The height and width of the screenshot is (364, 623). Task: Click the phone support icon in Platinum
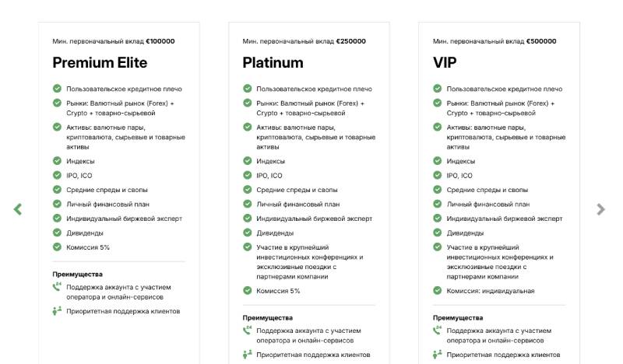tap(247, 331)
